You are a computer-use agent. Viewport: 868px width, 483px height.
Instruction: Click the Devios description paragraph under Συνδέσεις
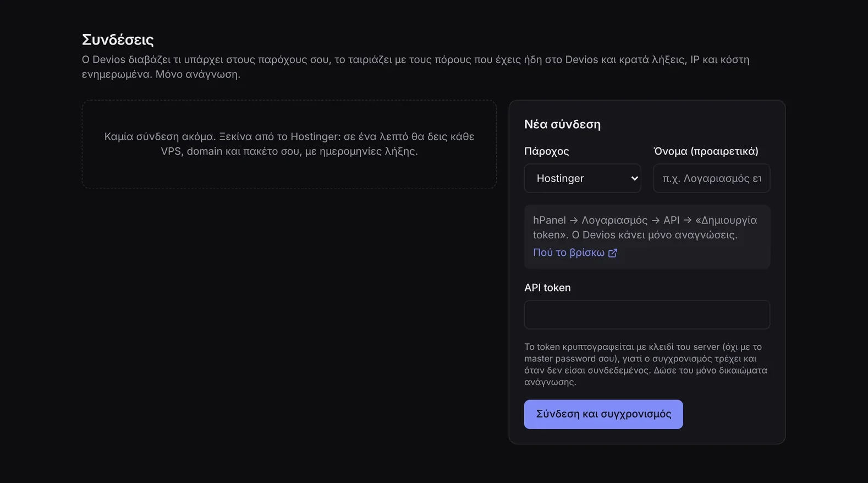pos(415,67)
